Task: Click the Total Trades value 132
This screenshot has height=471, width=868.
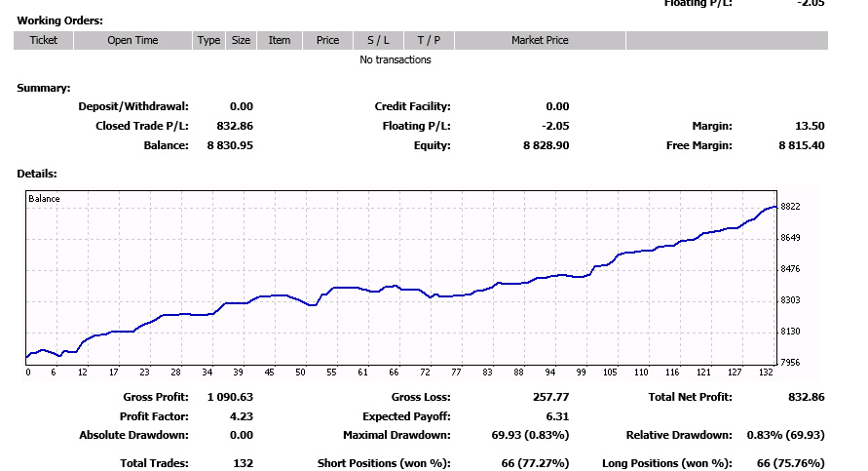Action: [243, 463]
